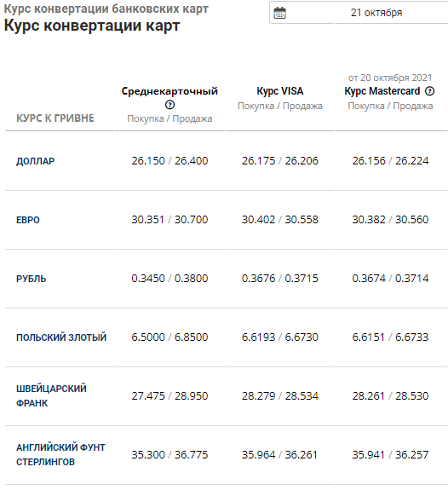The image size is (448, 490).
Task: Open the 21 октября date selector
Action: 359,13
